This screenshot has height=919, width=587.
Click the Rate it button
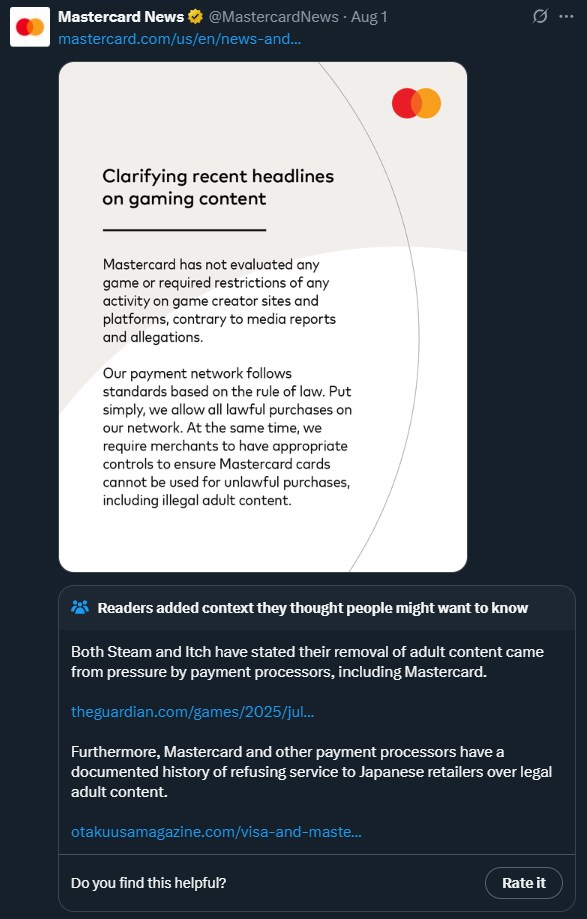pos(524,883)
